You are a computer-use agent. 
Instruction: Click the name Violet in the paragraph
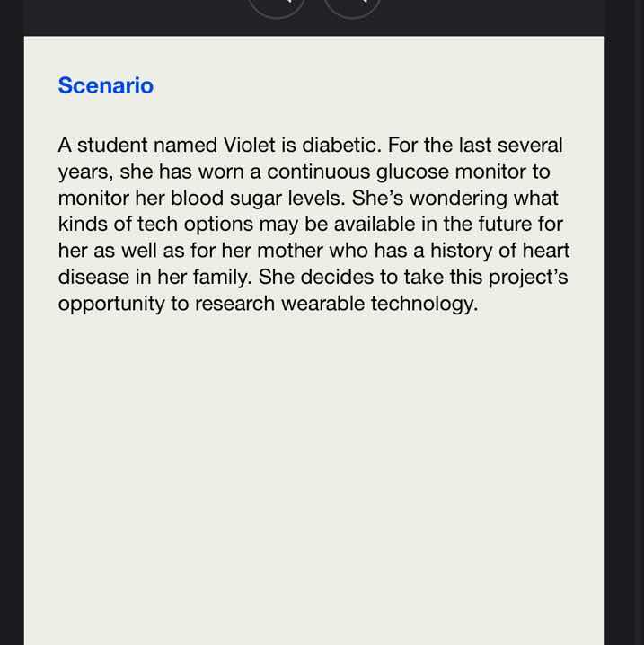pos(249,146)
